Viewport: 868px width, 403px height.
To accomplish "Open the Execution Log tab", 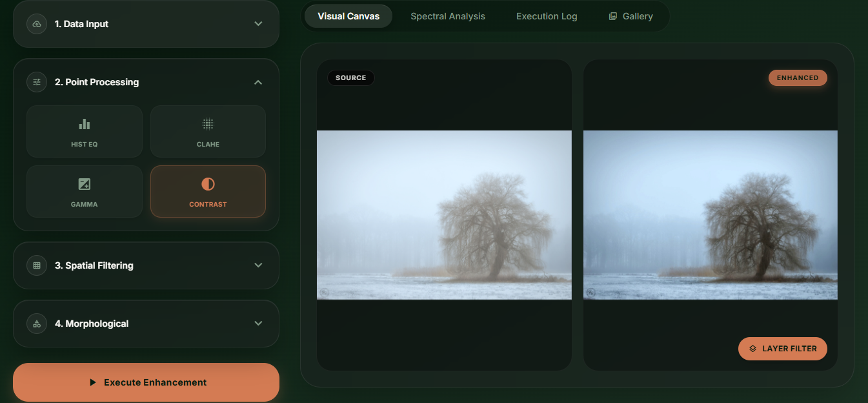I will click(547, 16).
